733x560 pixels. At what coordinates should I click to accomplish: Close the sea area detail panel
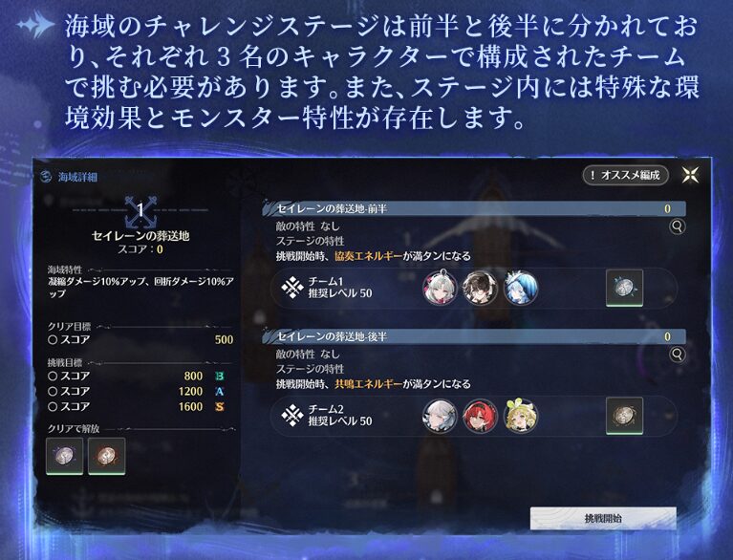click(x=690, y=175)
